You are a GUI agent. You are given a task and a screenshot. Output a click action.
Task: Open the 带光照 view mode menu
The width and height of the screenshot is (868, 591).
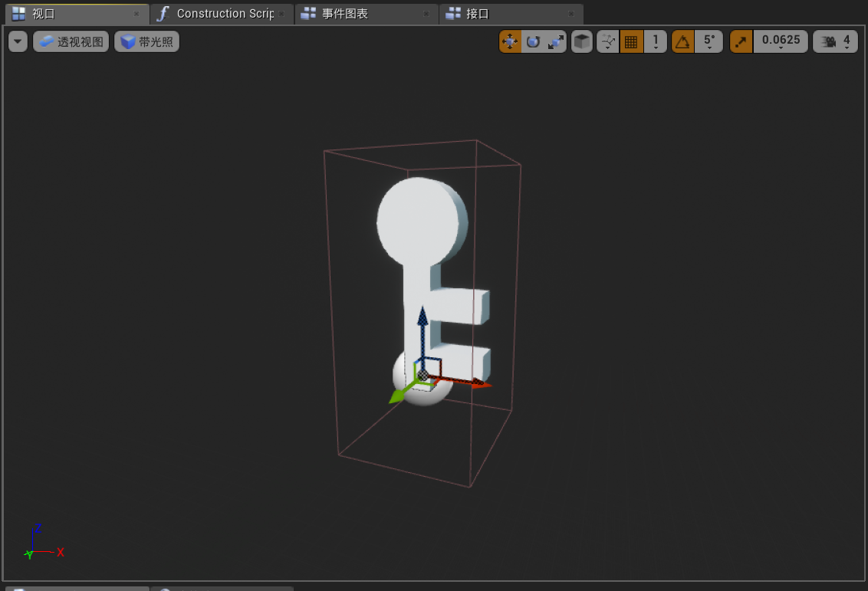coord(146,41)
